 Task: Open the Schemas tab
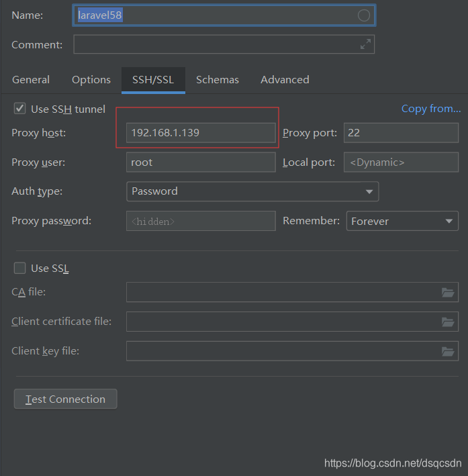218,79
